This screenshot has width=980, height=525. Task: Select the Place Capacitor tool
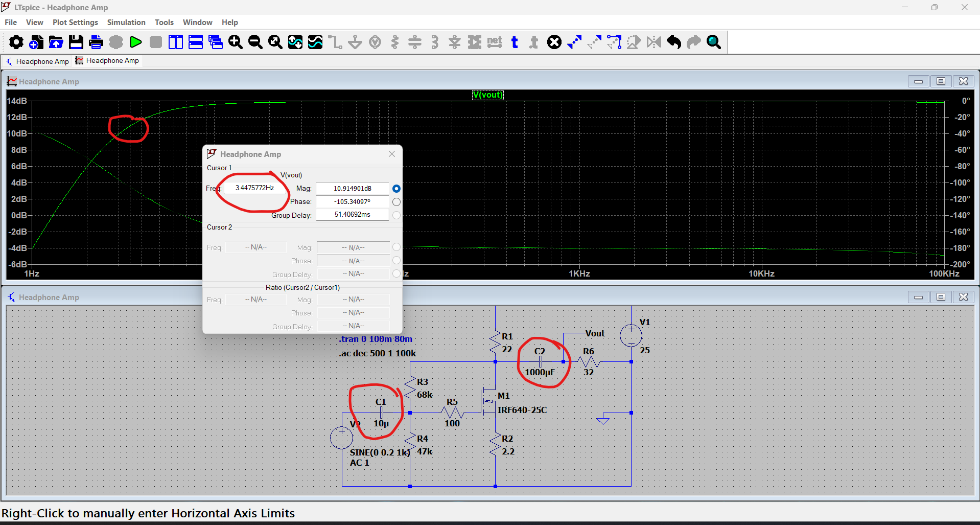pos(415,42)
